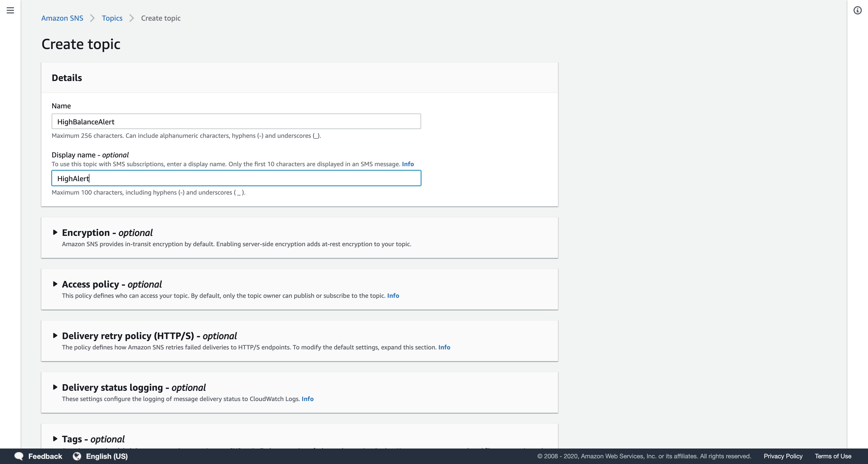This screenshot has height=464, width=868.
Task: Open the info help panel icon
Action: click(x=857, y=10)
